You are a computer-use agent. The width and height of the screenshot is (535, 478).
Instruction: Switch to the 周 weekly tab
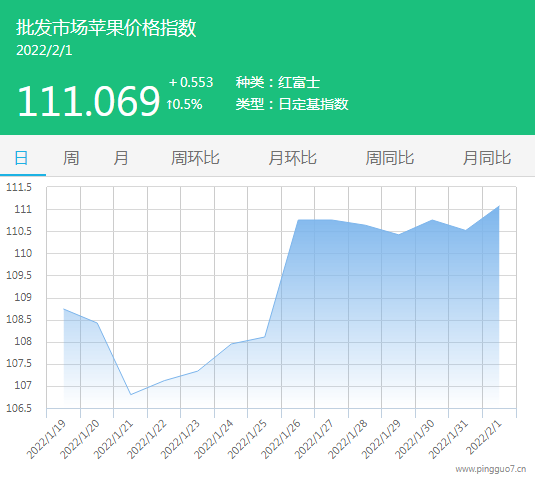(x=71, y=158)
